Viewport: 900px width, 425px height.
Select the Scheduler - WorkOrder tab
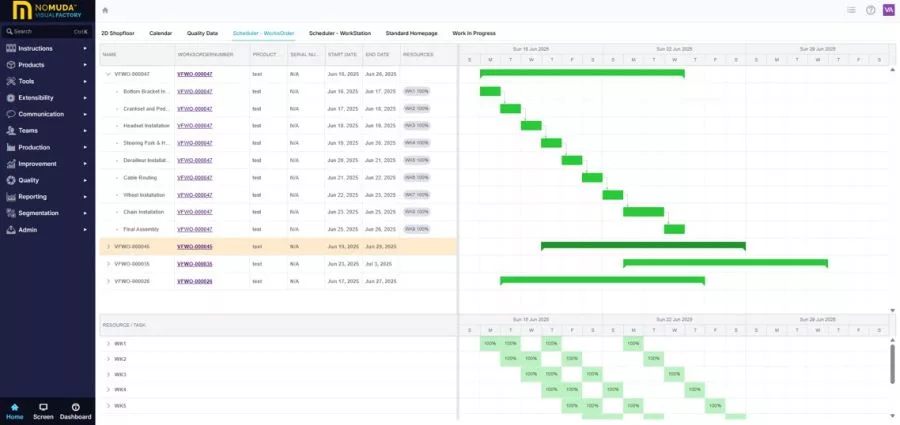click(x=263, y=33)
